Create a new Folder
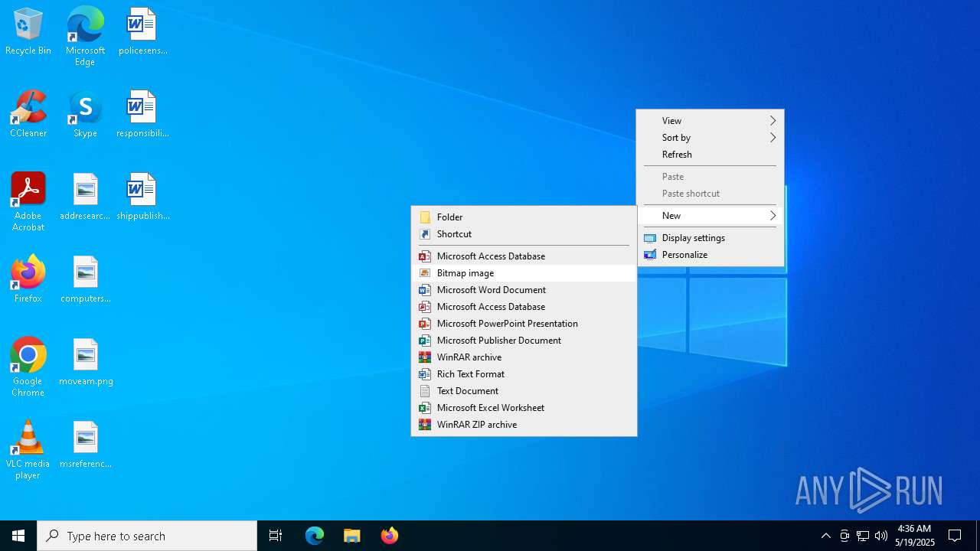Image resolution: width=980 pixels, height=551 pixels. (x=524, y=217)
